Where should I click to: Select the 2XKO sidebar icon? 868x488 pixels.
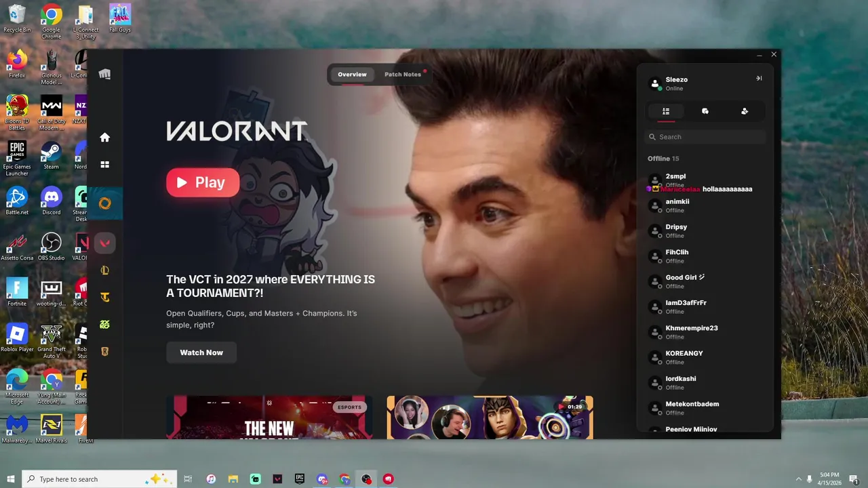[x=104, y=325]
